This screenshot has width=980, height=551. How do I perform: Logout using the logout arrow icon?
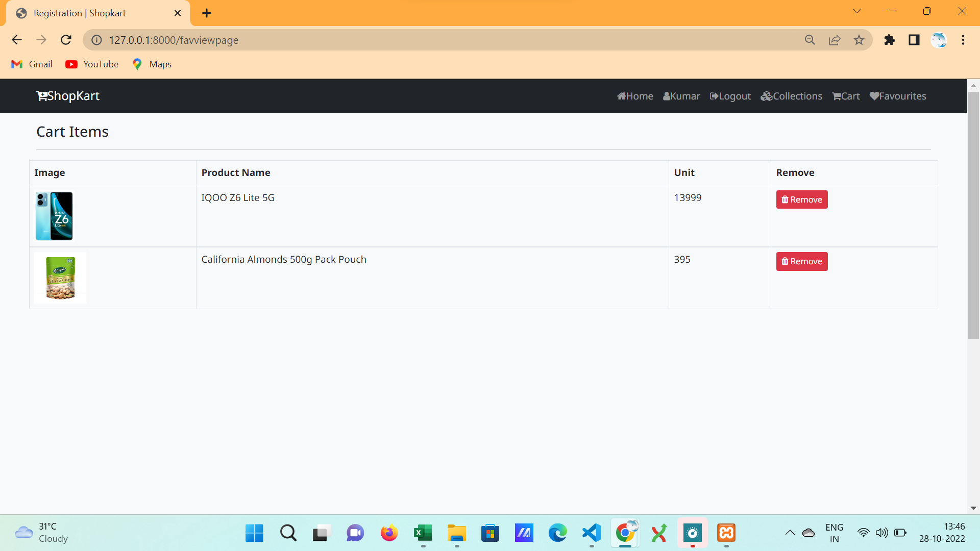(714, 96)
